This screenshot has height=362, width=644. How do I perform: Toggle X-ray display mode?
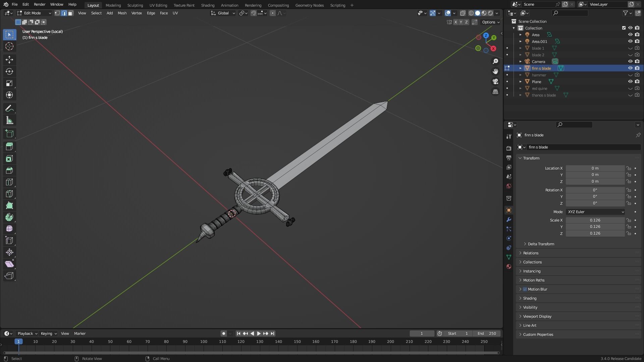463,13
